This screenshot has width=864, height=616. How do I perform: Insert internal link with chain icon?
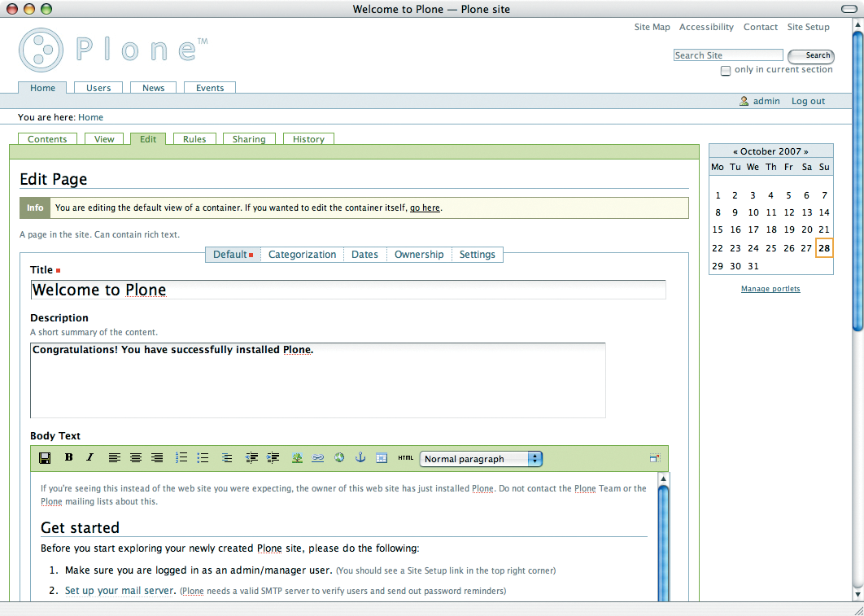point(318,457)
